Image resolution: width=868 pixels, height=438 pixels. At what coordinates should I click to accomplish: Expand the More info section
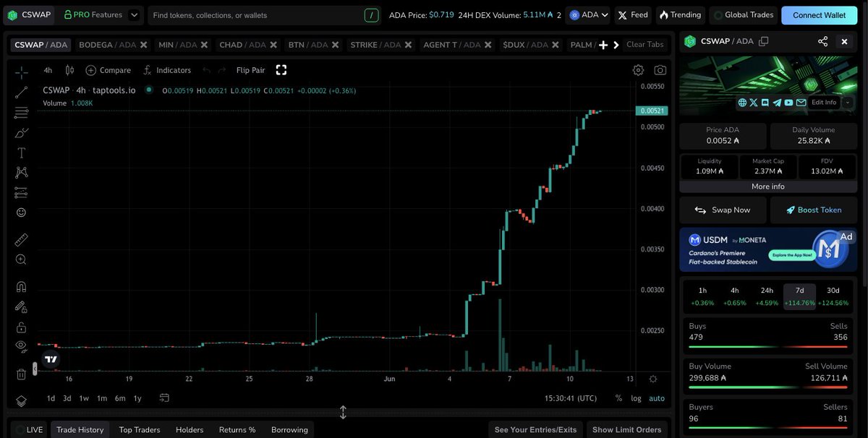[x=767, y=186]
